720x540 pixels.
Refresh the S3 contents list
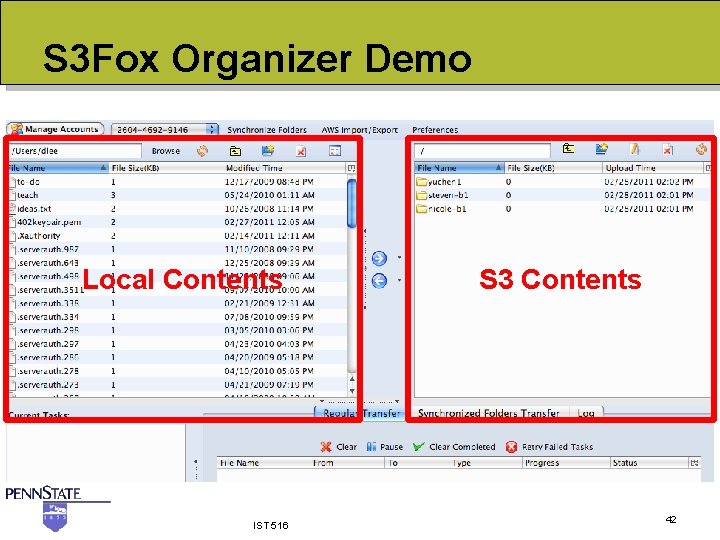point(701,149)
